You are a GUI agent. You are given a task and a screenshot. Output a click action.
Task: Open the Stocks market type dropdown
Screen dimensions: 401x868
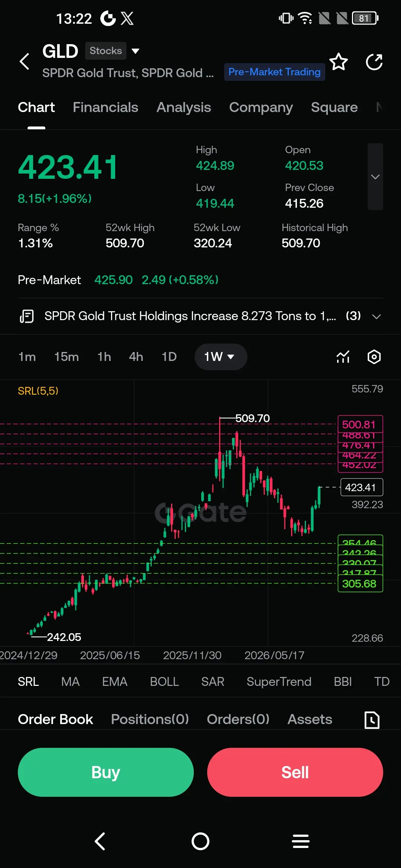pos(113,51)
